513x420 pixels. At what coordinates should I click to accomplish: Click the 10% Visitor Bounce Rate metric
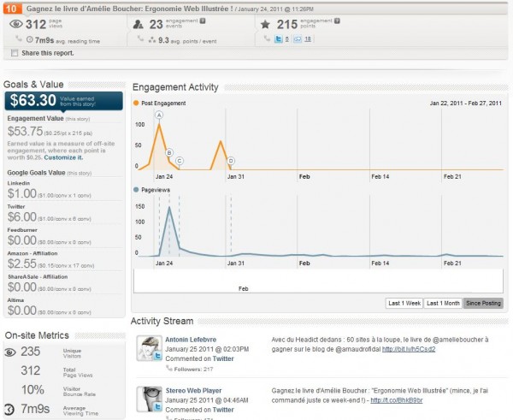(x=32, y=390)
